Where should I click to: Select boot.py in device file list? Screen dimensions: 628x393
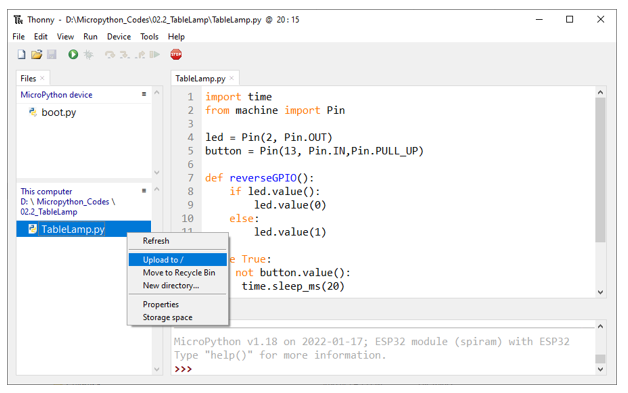[58, 112]
